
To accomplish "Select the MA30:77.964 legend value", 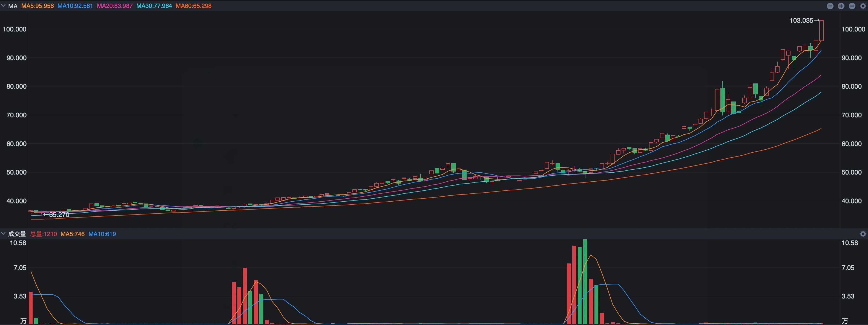I will (154, 6).
